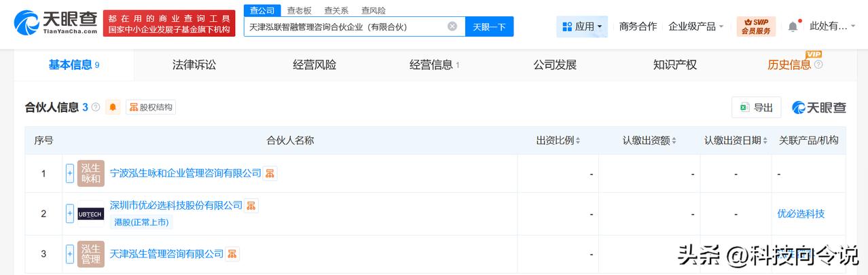
Task: Click equity structure icon beside 深圳市优必选科技
Action: coord(251,205)
